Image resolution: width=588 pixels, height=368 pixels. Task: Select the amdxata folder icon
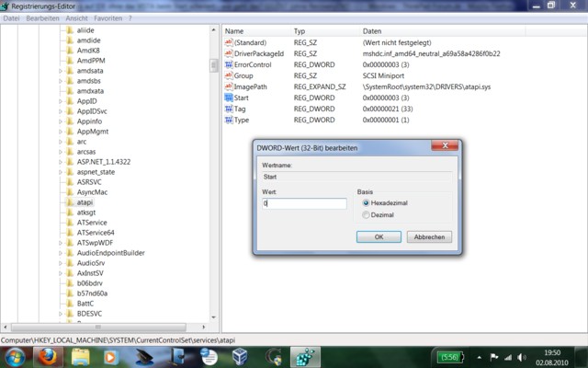click(x=70, y=91)
